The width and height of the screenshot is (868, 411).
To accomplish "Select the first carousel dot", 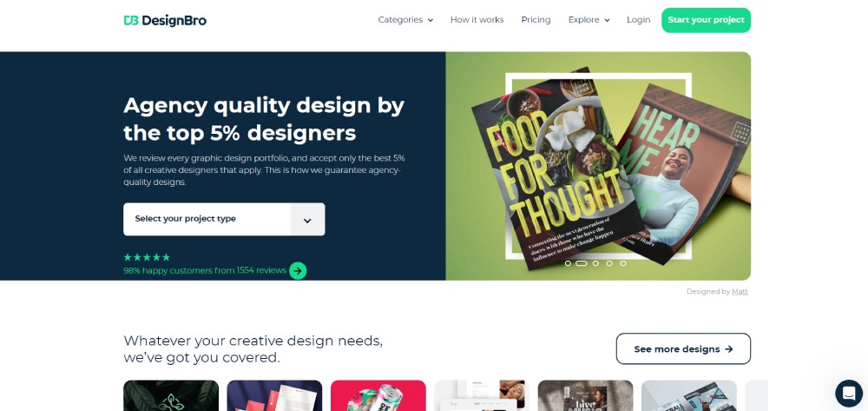I will 568,263.
